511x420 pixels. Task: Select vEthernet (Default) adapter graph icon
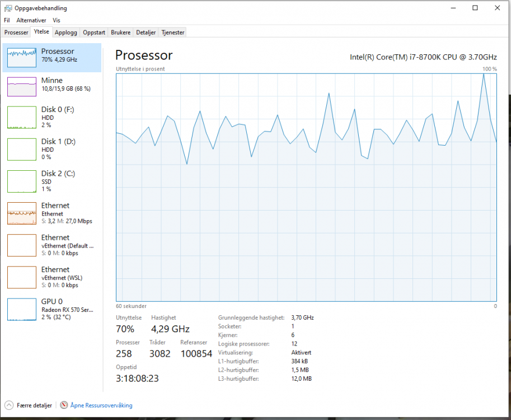point(22,245)
